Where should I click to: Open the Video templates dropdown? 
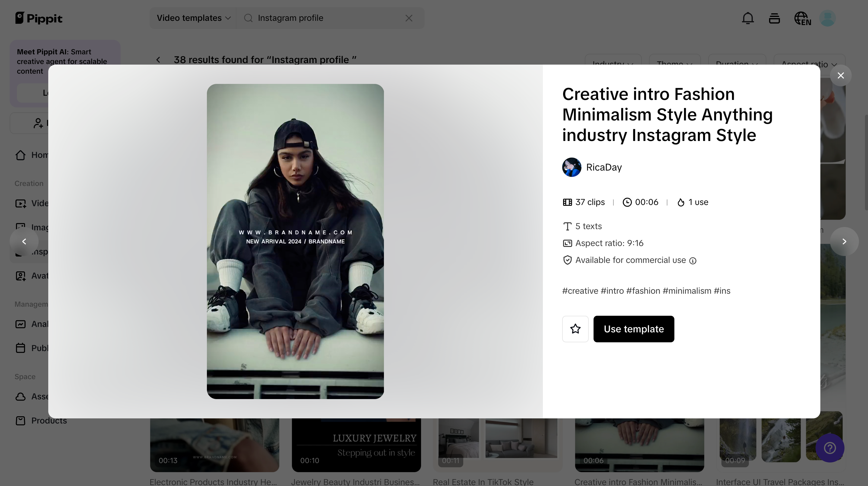click(x=192, y=18)
